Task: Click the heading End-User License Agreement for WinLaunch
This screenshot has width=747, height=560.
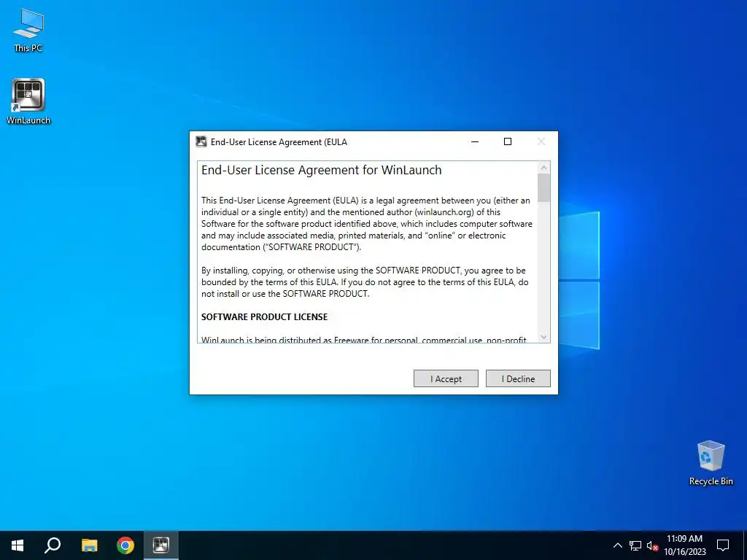Action: (x=322, y=170)
